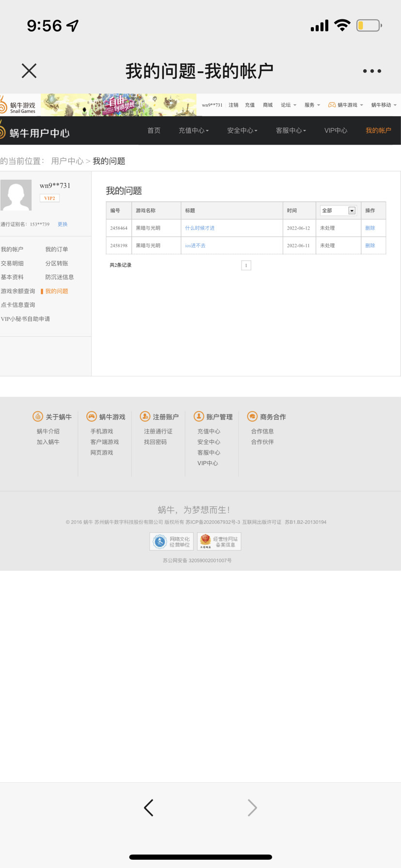Viewport: 401px width, 868px height.
Task: Click the 账户管理 footer icon
Action: click(x=199, y=417)
